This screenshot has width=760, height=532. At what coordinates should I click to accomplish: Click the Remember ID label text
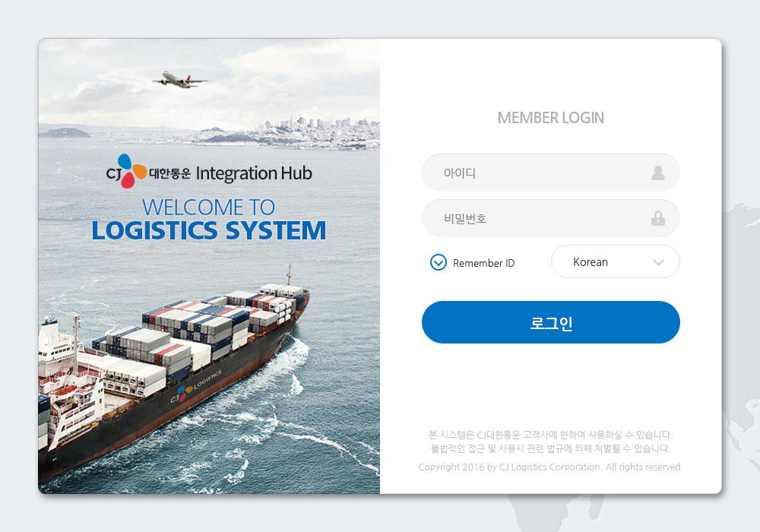(483, 263)
